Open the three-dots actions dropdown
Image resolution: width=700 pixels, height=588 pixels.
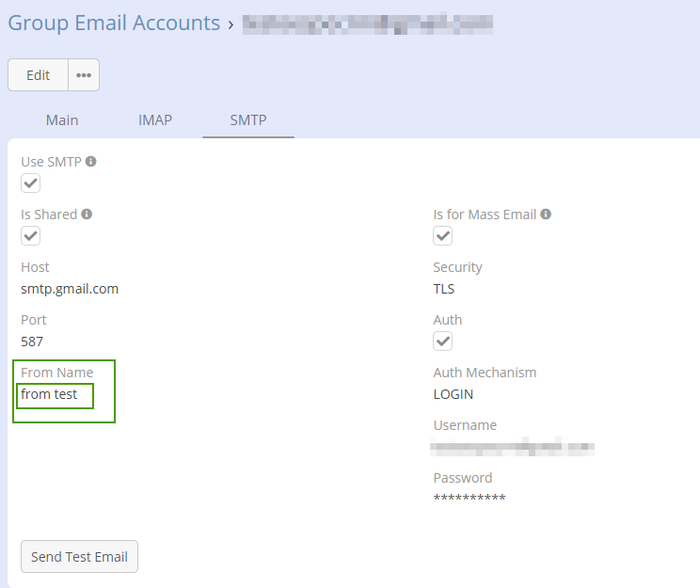[84, 75]
